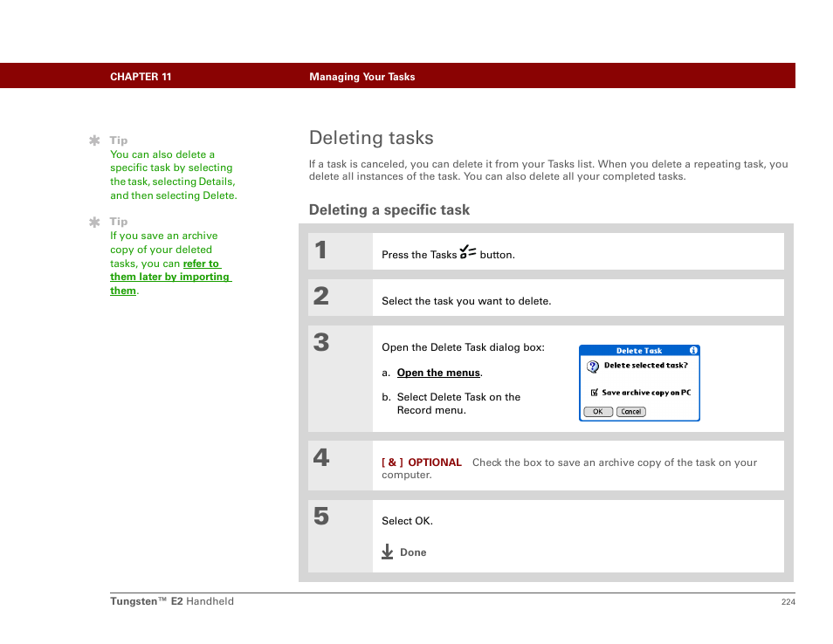The image size is (833, 644).
Task: Click 'Open the Delete Task dialog box:' text
Action: pos(464,347)
